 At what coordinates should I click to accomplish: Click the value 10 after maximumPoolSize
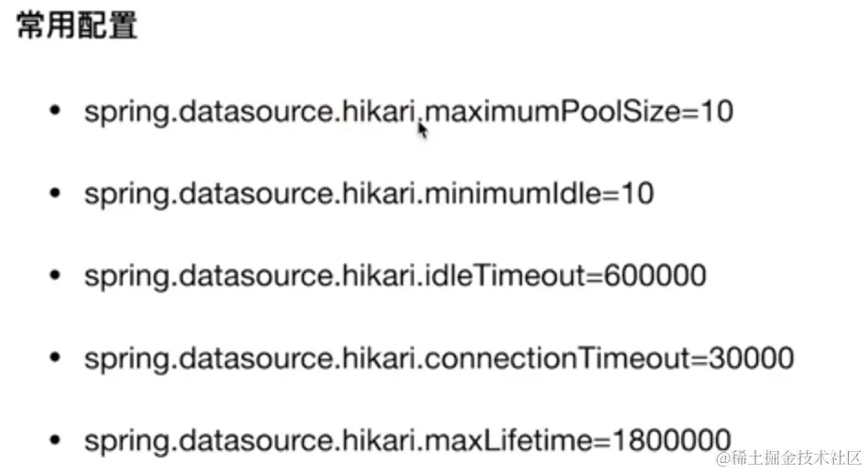(716, 112)
